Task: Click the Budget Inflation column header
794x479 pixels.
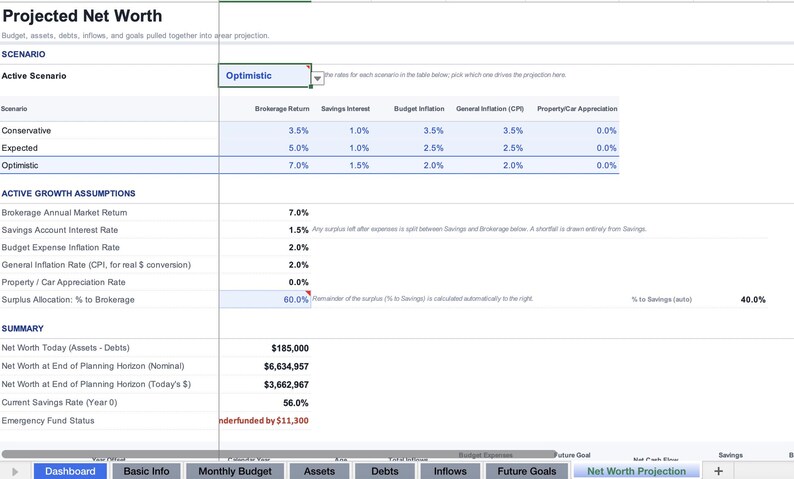Action: [419, 109]
